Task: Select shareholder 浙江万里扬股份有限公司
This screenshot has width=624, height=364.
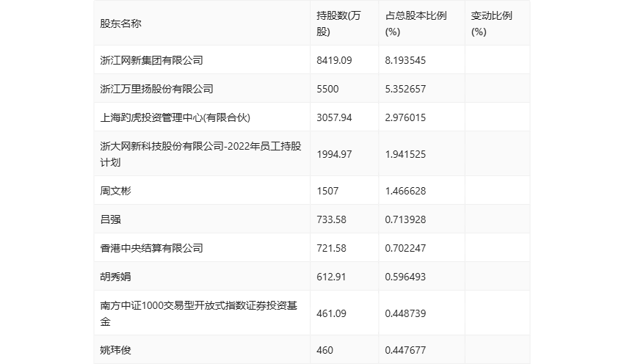Action: [156, 89]
